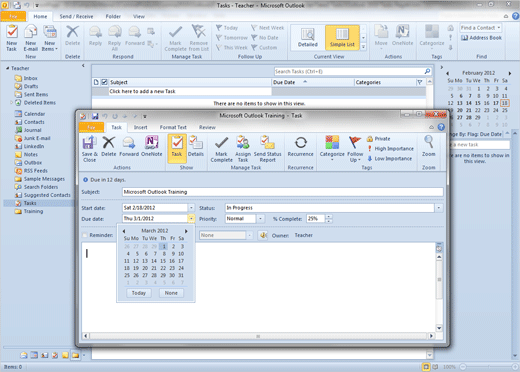Click the search magnifier in Search Tasks
The height and width of the screenshot is (372, 520).
427,71
